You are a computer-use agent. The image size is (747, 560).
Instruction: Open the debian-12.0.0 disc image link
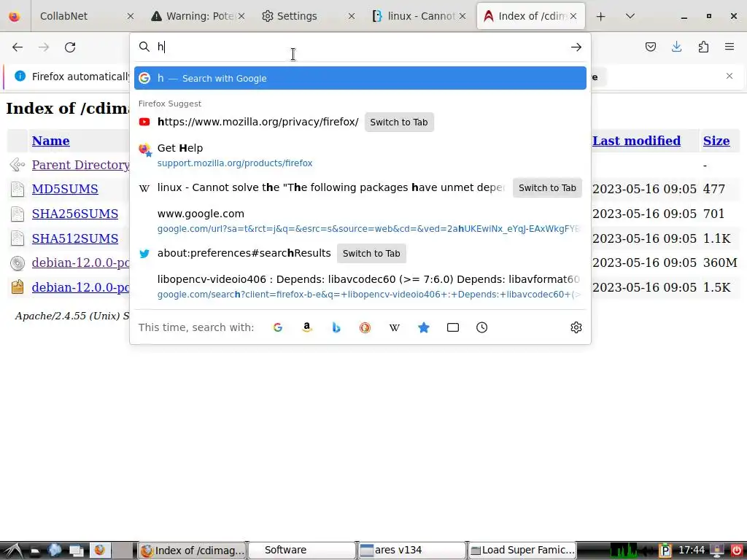point(80,262)
